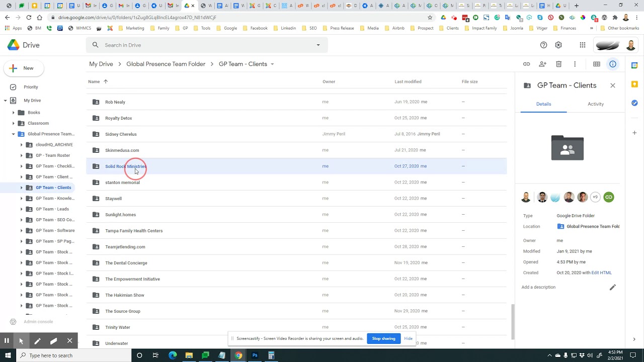644x362 pixels.
Task: Click the search options dropdown arrow
Action: click(318, 45)
